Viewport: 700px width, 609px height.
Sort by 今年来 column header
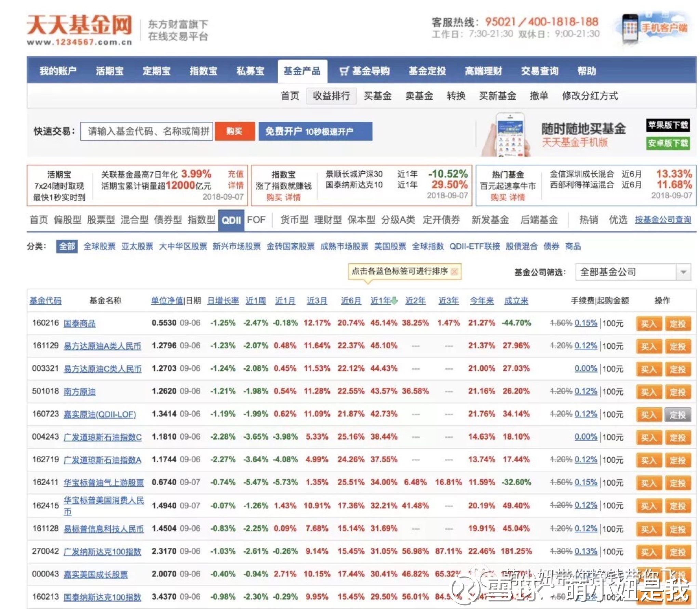point(482,301)
